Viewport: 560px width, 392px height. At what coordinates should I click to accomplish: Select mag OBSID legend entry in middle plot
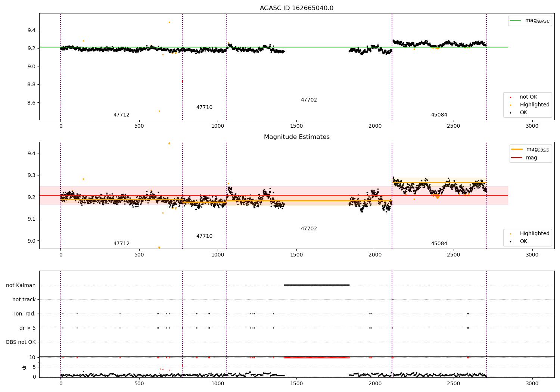click(531, 149)
